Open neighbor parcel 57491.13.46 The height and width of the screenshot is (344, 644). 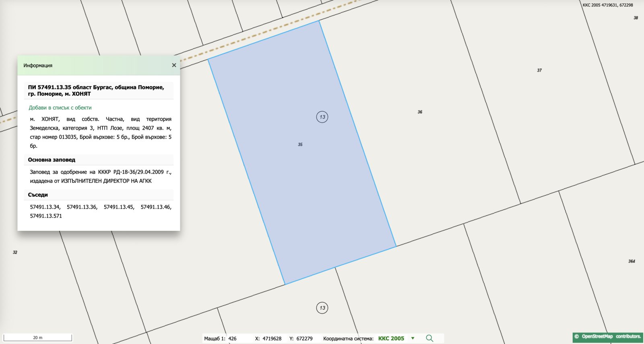[155, 207]
